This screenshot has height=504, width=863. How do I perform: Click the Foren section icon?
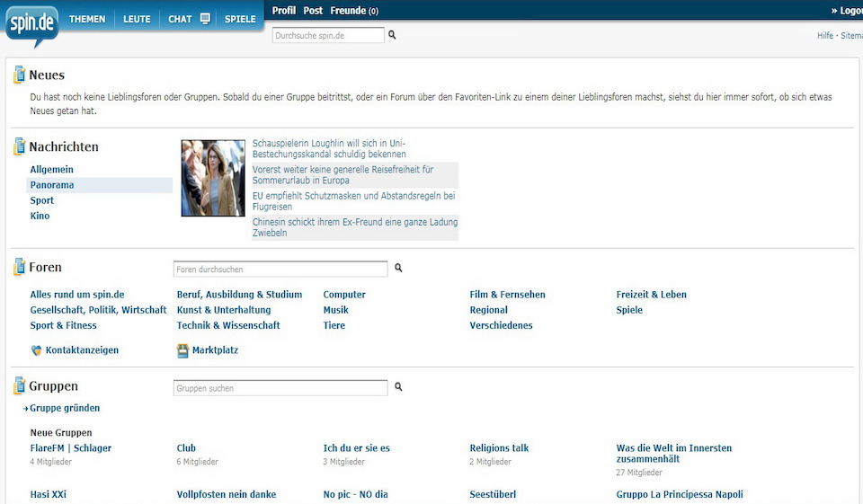pyautogui.click(x=19, y=267)
